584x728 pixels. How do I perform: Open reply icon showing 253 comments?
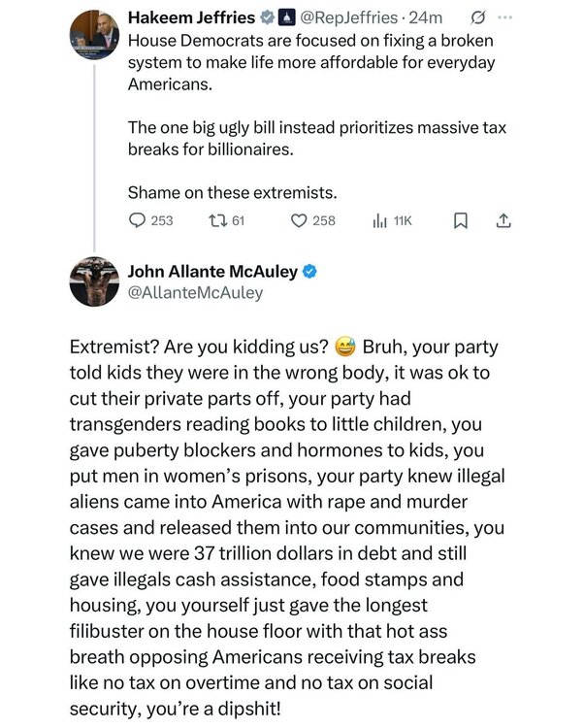pos(137,220)
